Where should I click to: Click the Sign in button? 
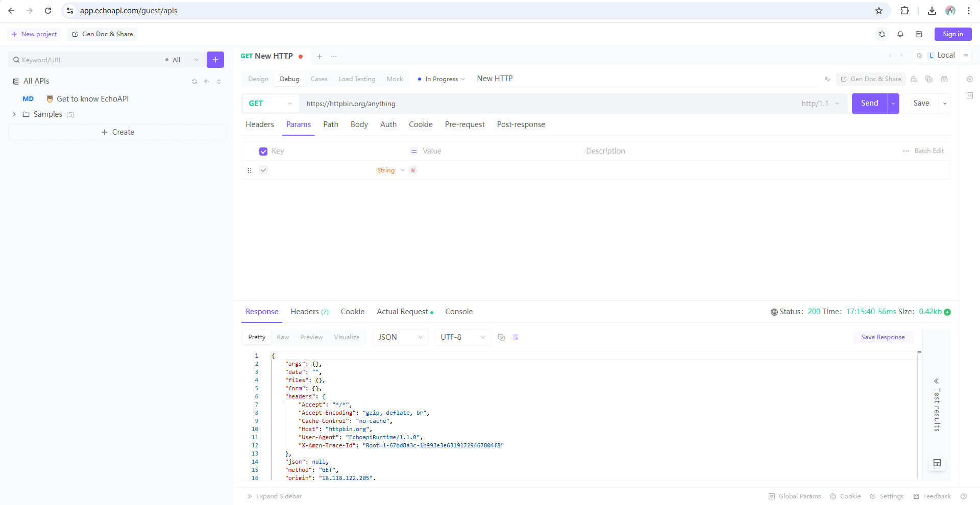pyautogui.click(x=953, y=34)
